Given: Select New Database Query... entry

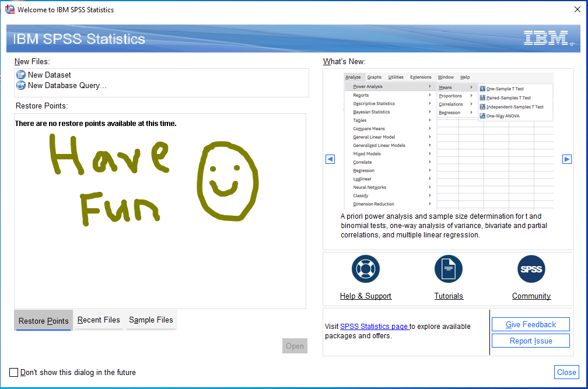Looking at the screenshot, I should tap(67, 86).
